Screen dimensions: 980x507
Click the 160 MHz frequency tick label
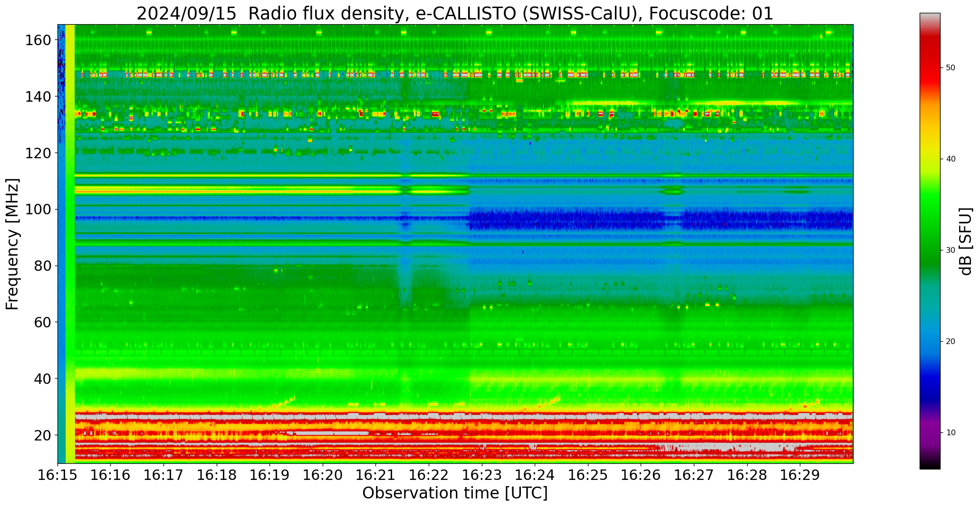pyautogui.click(x=38, y=40)
